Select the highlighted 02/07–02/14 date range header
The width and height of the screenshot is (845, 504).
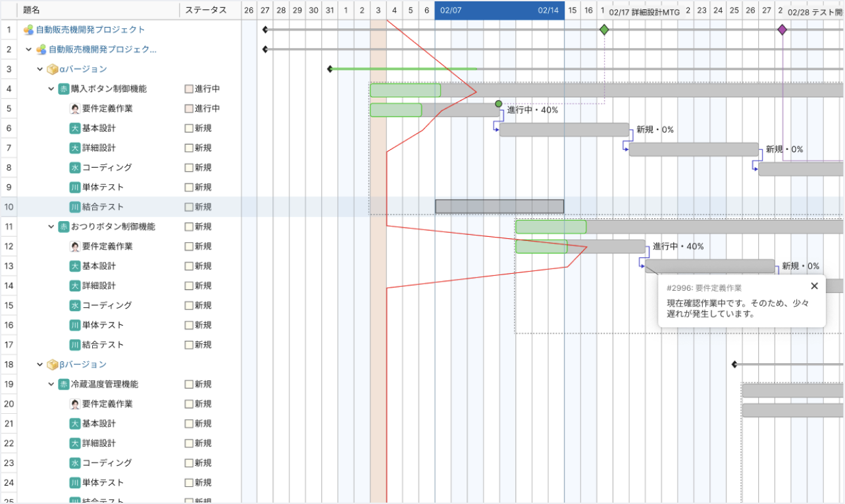[x=499, y=11]
